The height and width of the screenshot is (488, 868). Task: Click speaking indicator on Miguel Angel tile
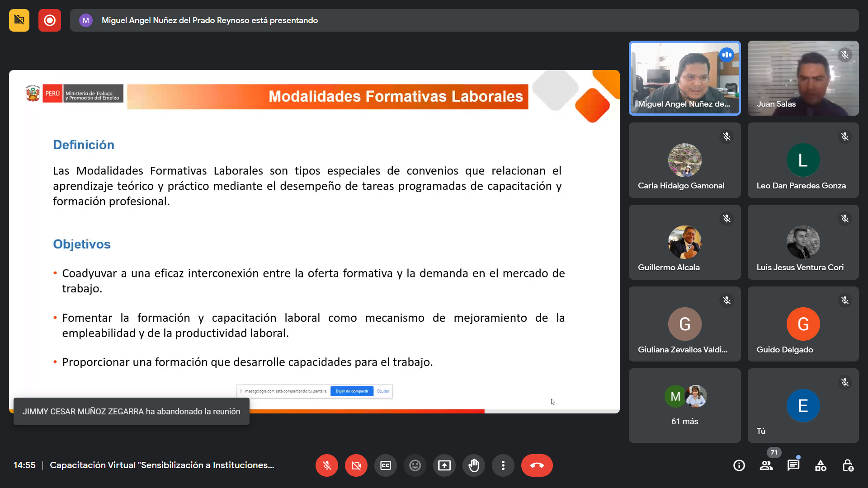point(726,55)
